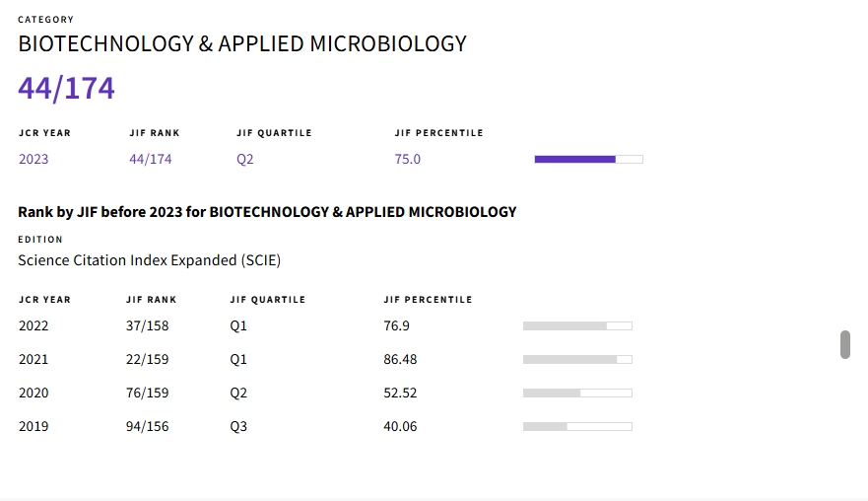Click the 2019 percentile bar showing 40.06
This screenshot has width=868, height=501.
tap(577, 427)
